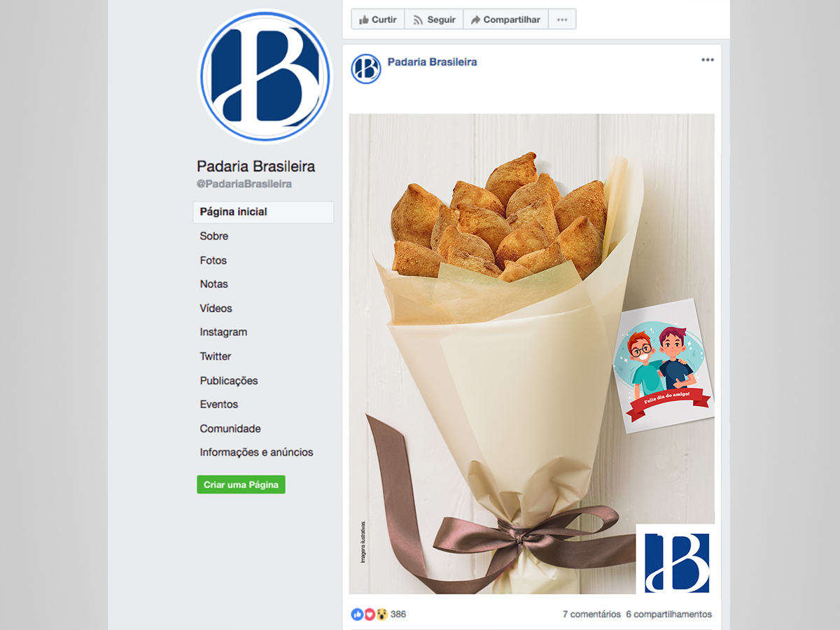The image size is (840, 630).
Task: Open the Sobre section
Action: pyautogui.click(x=214, y=236)
